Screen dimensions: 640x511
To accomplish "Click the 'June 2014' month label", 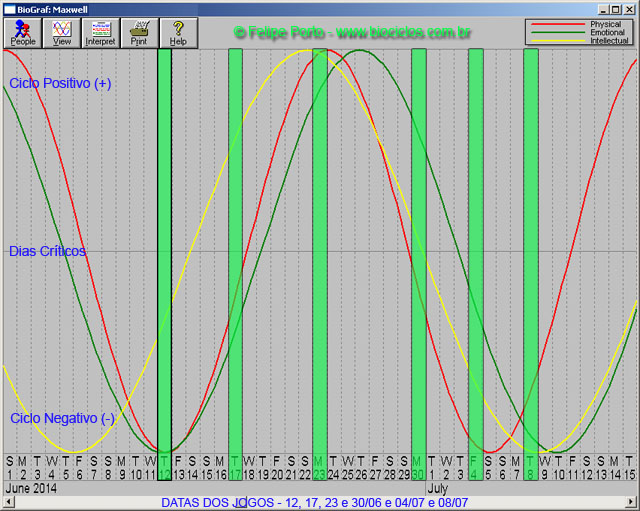I will point(31,488).
